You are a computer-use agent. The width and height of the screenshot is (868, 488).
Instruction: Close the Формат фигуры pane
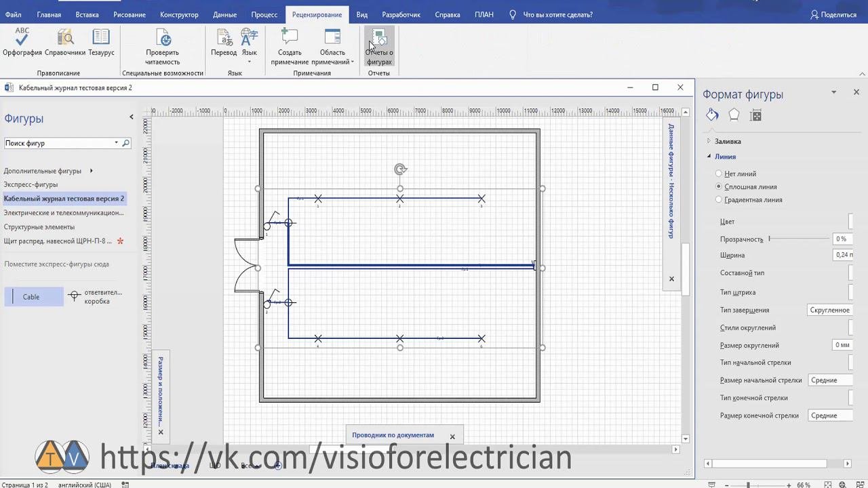pyautogui.click(x=856, y=92)
